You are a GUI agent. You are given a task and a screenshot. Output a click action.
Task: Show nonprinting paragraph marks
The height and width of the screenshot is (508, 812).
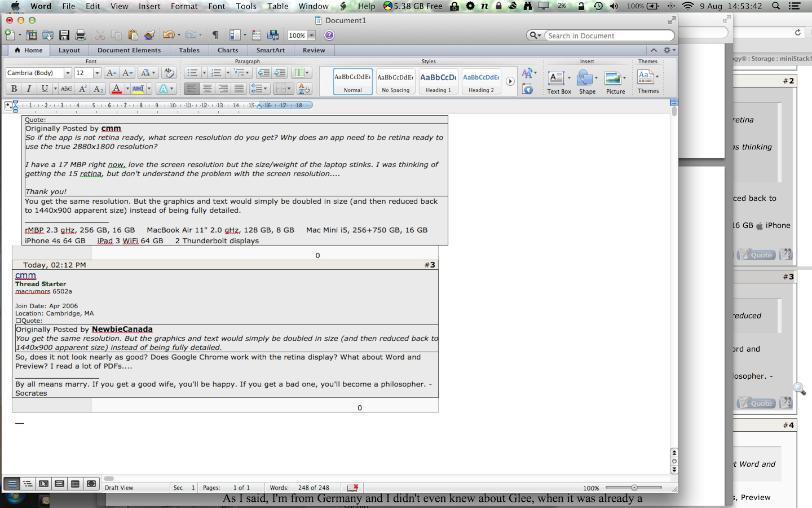click(215, 35)
